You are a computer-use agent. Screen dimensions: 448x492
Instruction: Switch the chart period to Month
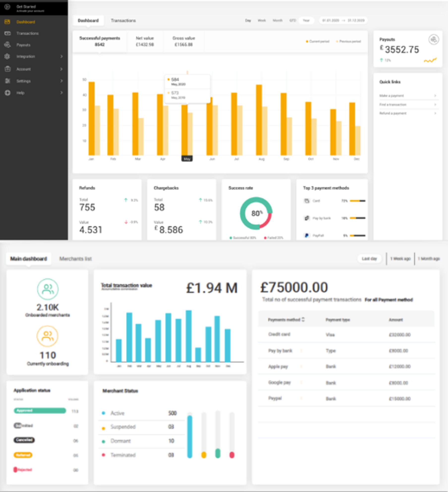pos(277,21)
